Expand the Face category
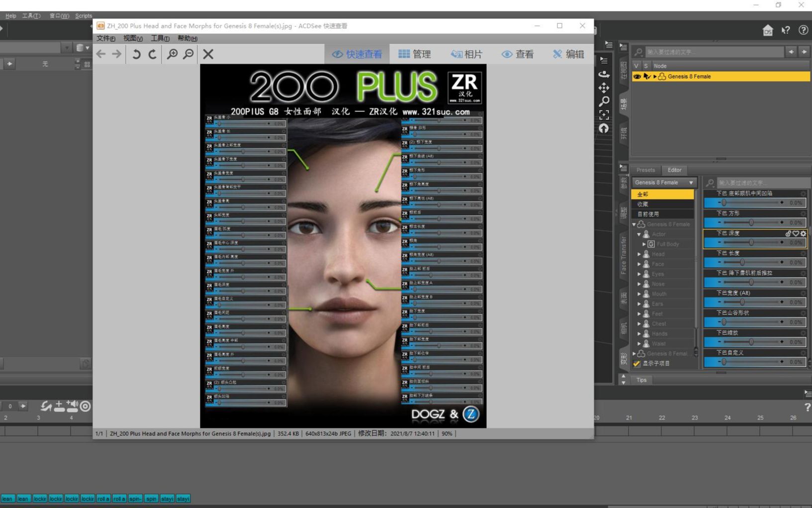Image resolution: width=812 pixels, height=508 pixels. (639, 264)
